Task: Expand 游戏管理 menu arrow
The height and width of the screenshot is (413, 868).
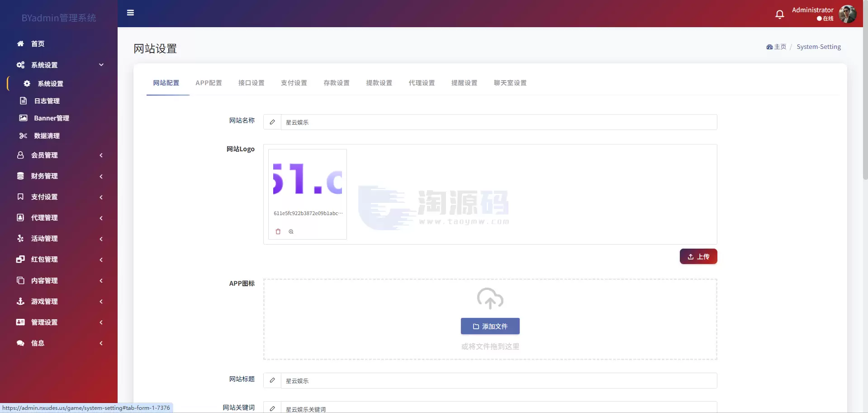Action: [x=101, y=302]
